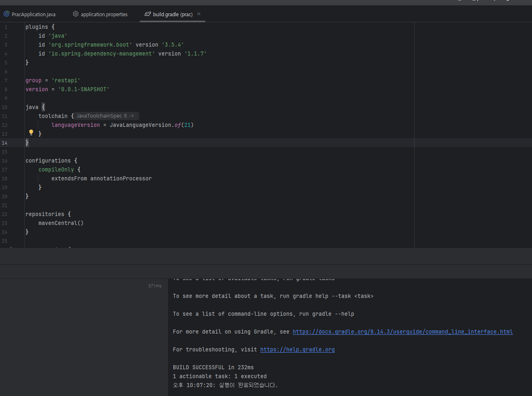Click the 'mavenCentral()' call

click(61, 223)
